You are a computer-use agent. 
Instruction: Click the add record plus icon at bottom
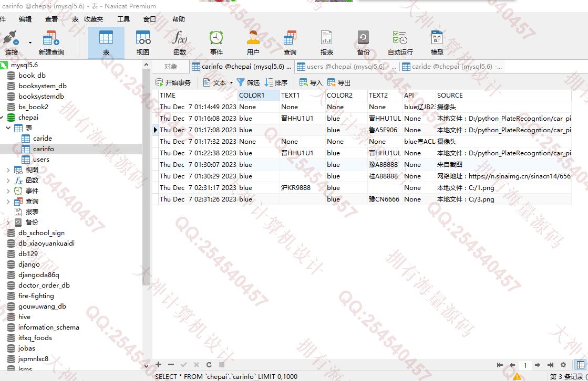click(158, 365)
